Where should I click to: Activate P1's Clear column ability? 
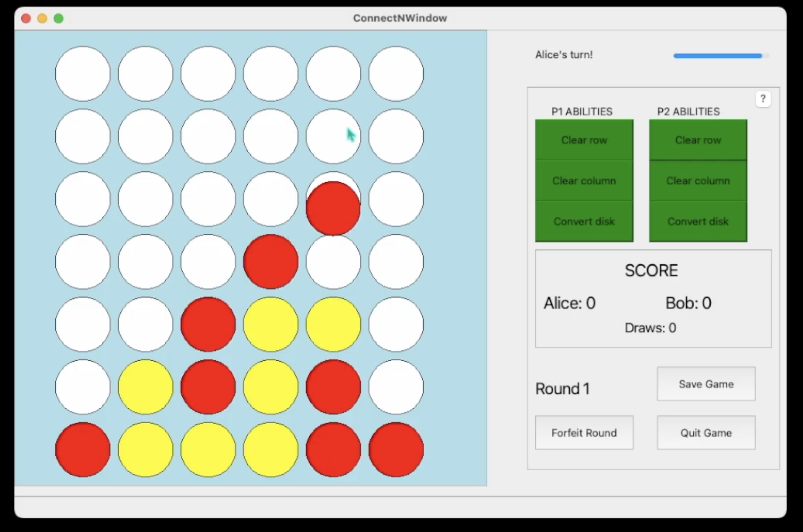(x=584, y=181)
